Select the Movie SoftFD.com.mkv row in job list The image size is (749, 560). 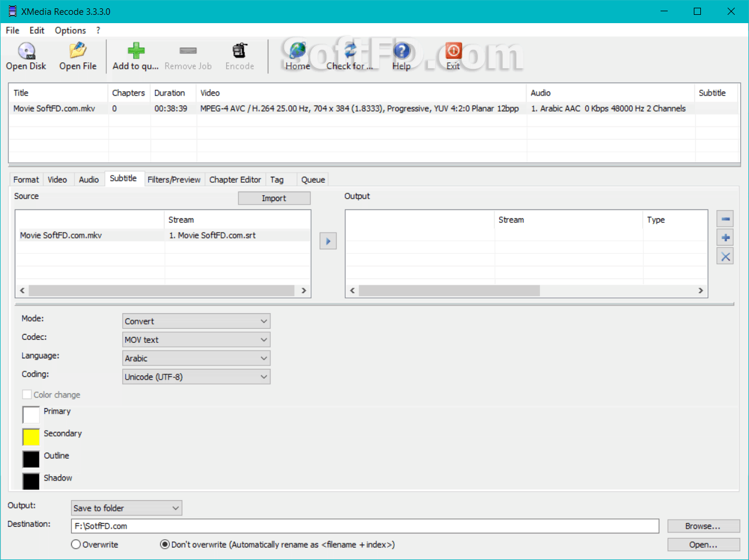click(374, 109)
